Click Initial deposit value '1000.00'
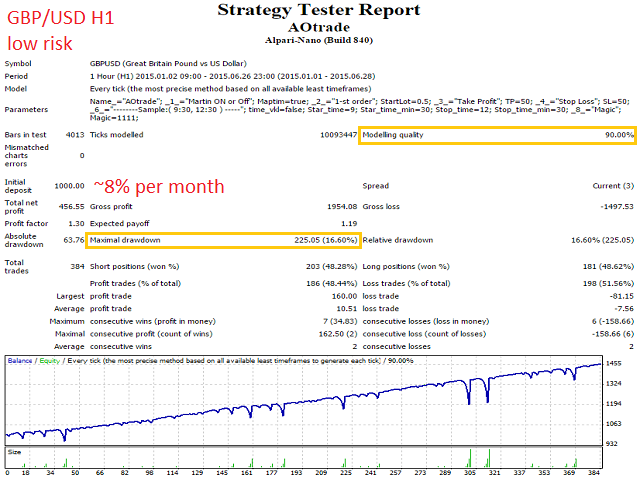 [69, 186]
